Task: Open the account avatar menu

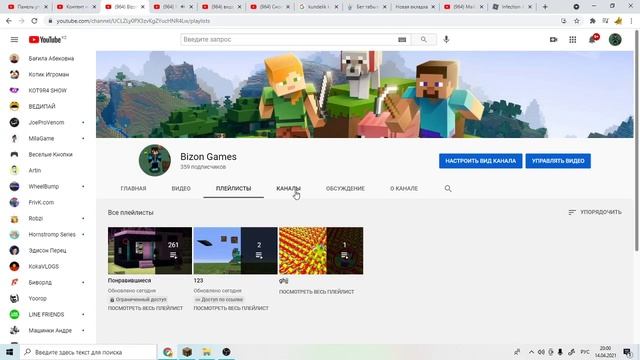Action: coord(615,40)
